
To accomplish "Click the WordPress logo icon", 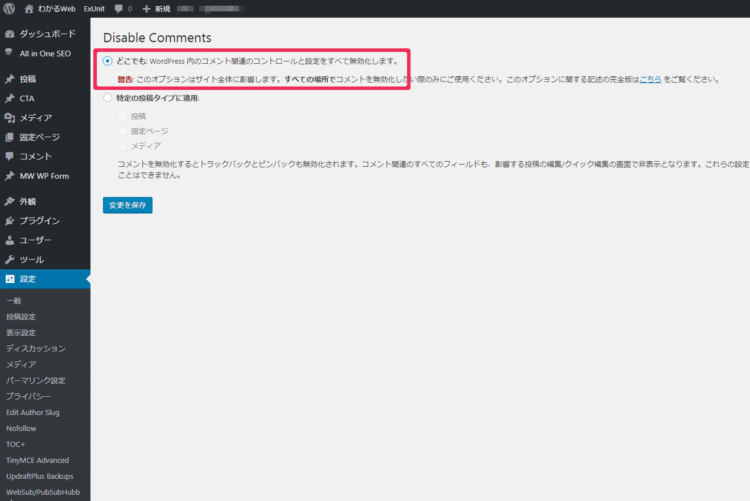I will tap(9, 9).
